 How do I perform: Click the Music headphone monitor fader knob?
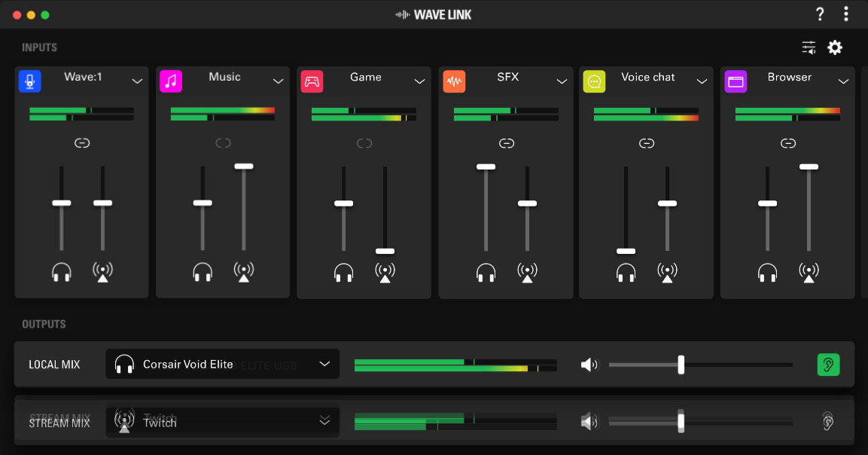203,203
